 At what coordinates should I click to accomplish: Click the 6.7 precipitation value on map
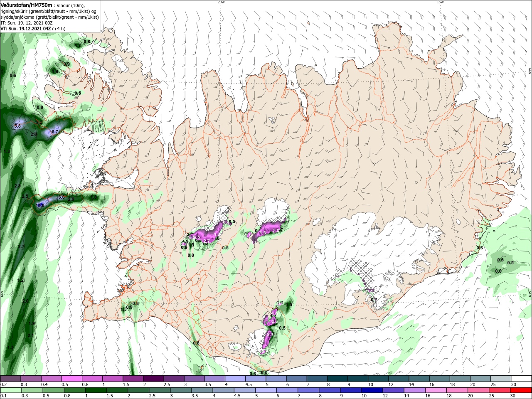[x=54, y=132]
